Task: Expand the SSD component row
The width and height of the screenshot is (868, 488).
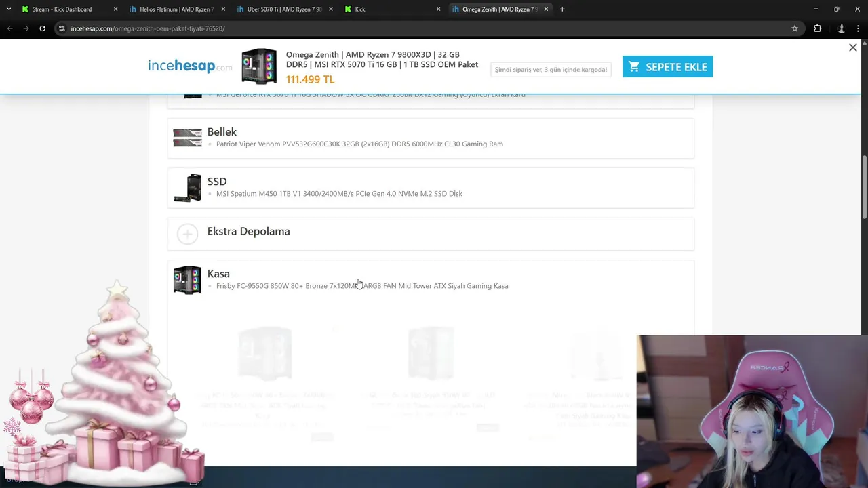Action: click(431, 188)
